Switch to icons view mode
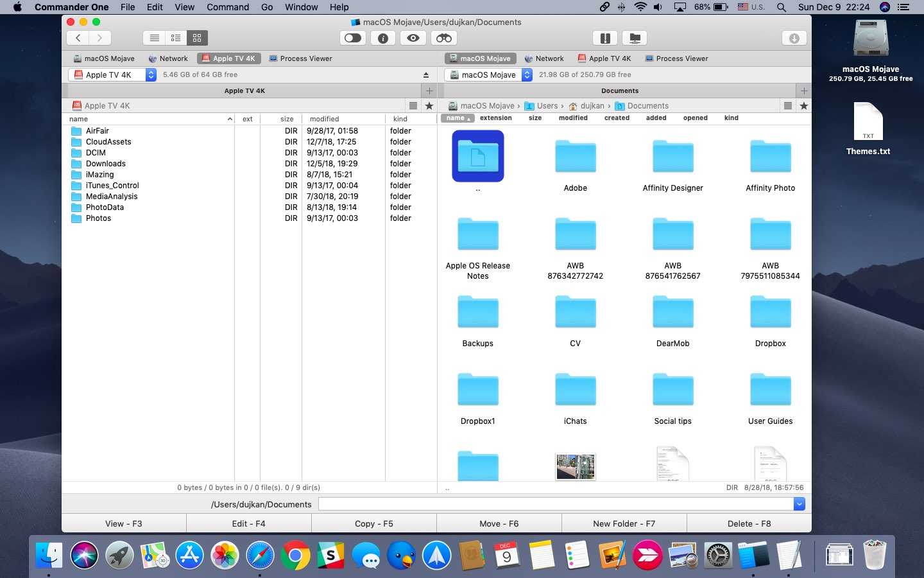The width and height of the screenshot is (924, 578). click(197, 38)
